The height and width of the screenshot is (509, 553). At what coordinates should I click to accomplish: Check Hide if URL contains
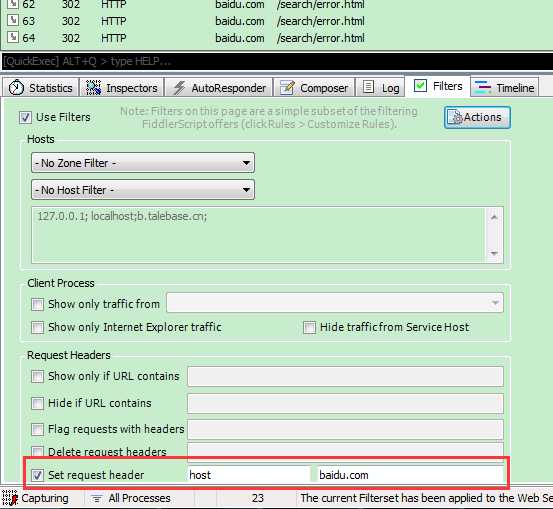point(37,403)
